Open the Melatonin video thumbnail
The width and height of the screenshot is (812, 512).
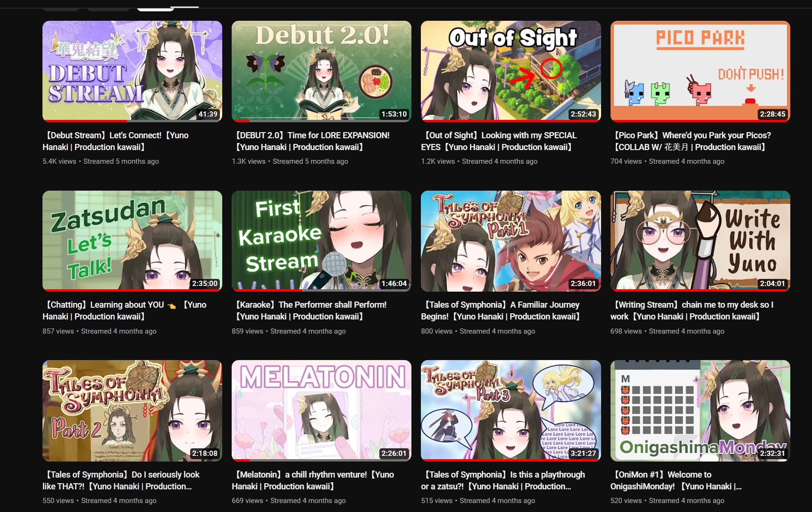(321, 411)
